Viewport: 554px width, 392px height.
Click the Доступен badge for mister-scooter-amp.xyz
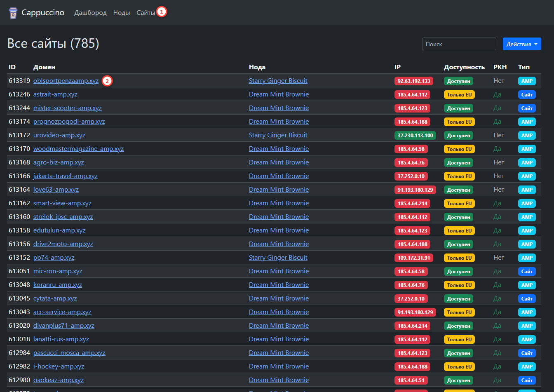coord(458,108)
